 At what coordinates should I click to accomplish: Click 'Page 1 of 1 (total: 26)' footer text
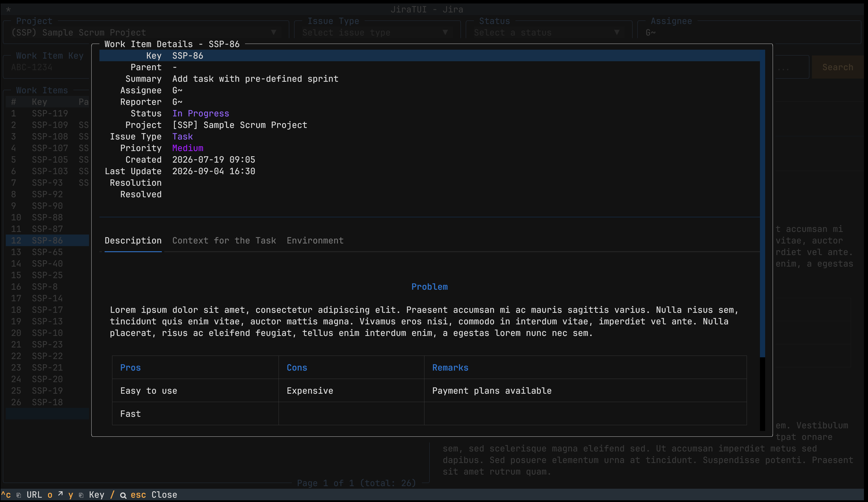[357, 483]
